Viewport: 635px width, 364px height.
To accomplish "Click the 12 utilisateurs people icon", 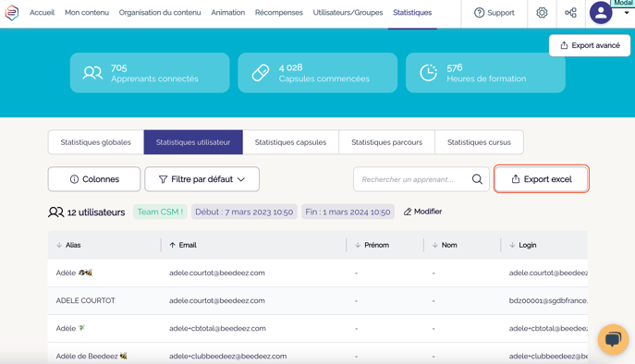I will click(x=55, y=212).
